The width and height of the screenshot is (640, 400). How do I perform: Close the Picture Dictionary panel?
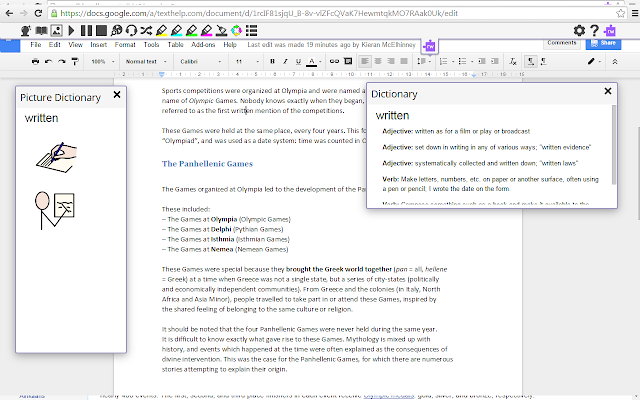point(117,94)
